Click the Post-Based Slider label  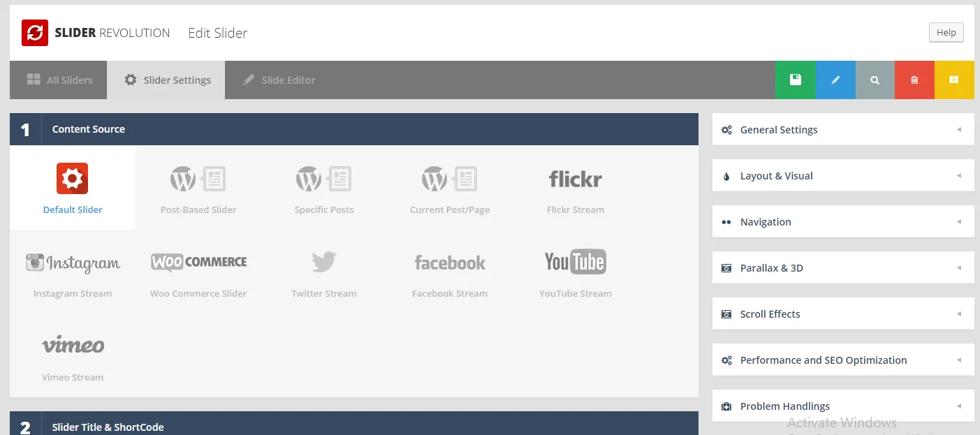(x=198, y=209)
